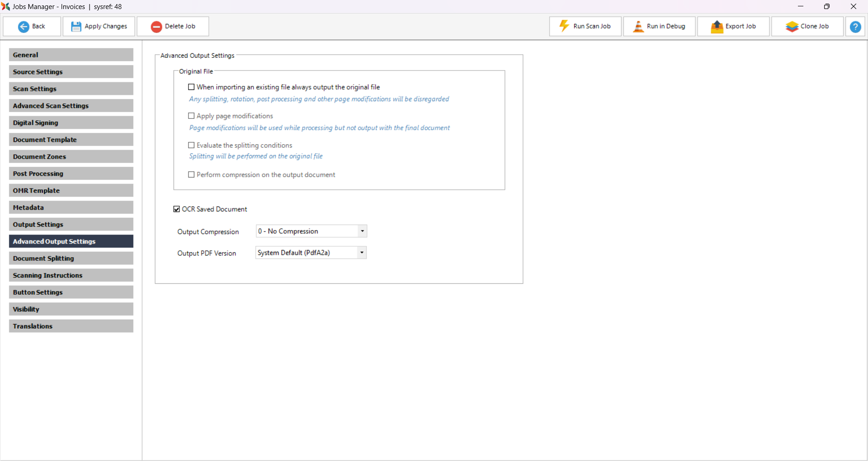Expand the Output PDF Version dropdown
Viewport: 868px width, 461px height.
point(362,253)
